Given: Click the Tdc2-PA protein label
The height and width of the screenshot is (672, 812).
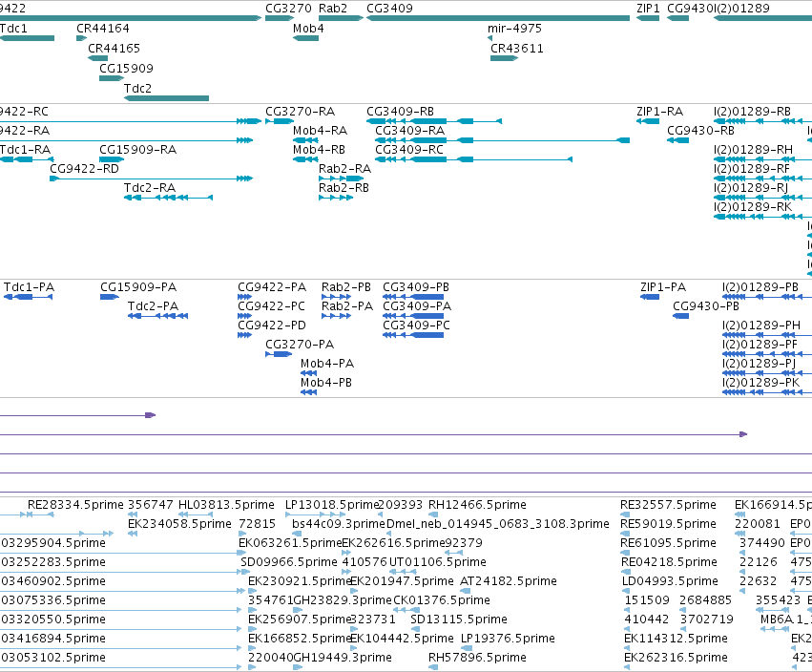Looking at the screenshot, I should [154, 306].
